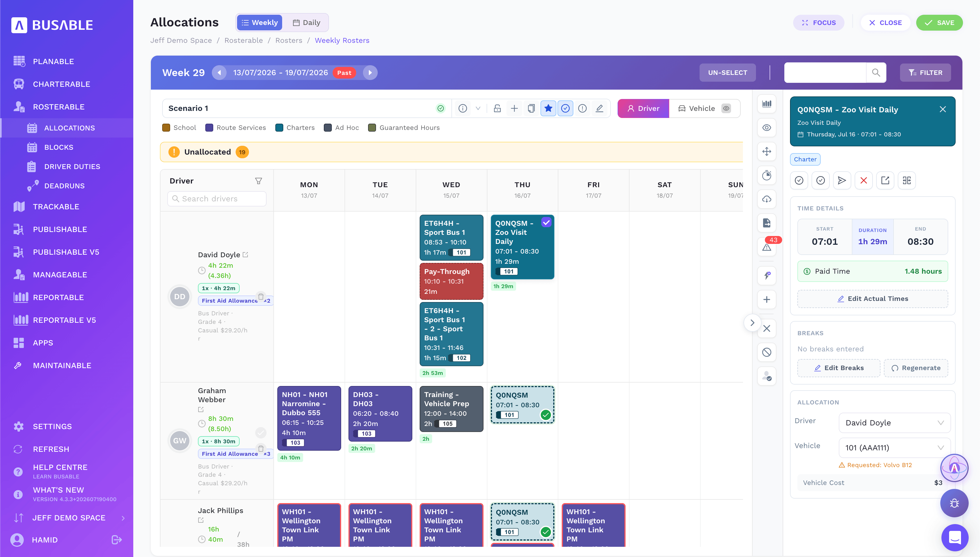Click the prohibit circle icon in side toolbar
Viewport: 980px width, 557px height.
766,352
